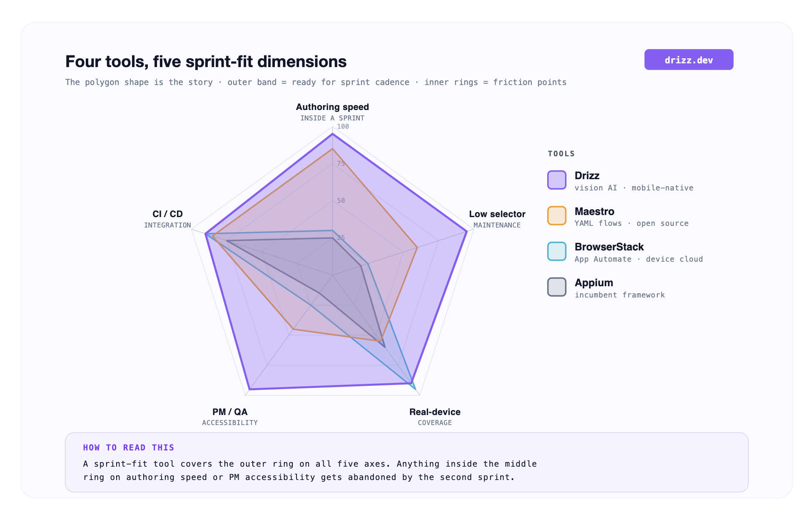The height and width of the screenshot is (520, 812).
Task: Click the 'COVERAGE' sublabel
Action: click(435, 422)
